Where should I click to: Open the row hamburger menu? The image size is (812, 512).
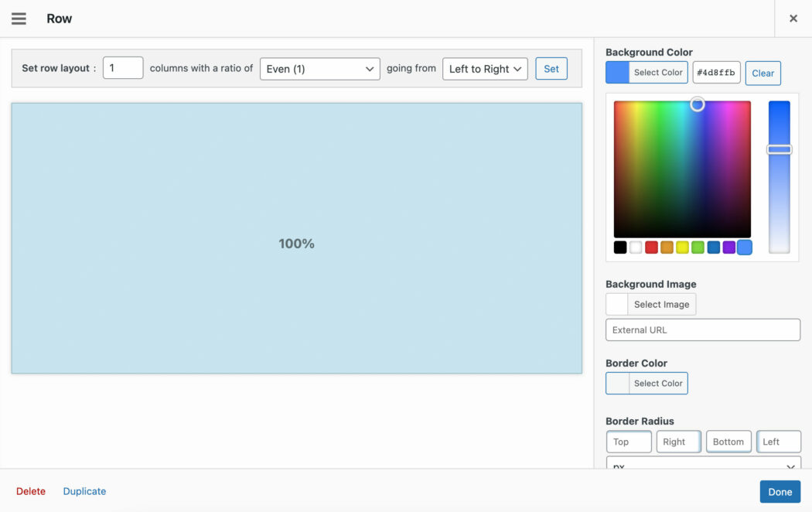[19, 19]
